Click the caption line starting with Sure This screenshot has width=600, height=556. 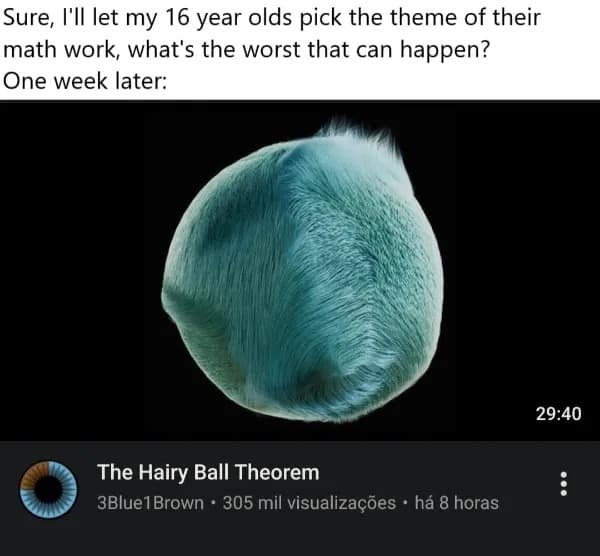[271, 18]
